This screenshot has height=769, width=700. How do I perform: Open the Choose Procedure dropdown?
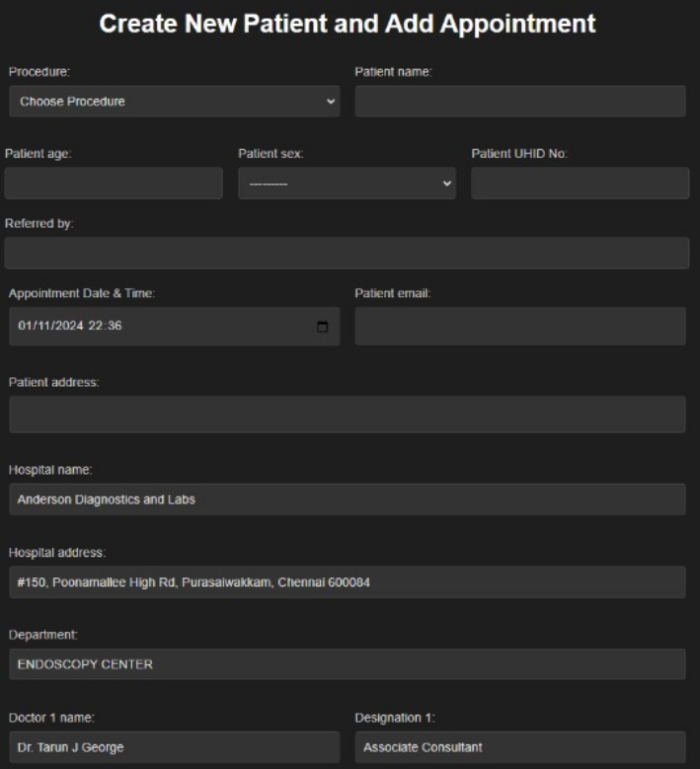point(174,102)
